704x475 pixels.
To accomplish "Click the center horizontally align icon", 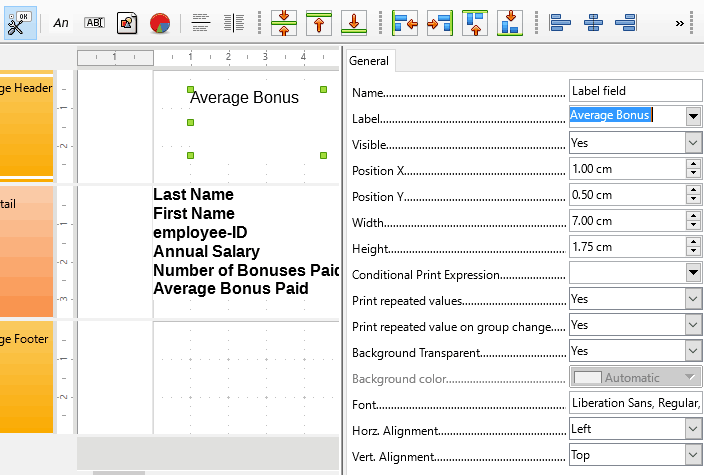I will point(593,23).
